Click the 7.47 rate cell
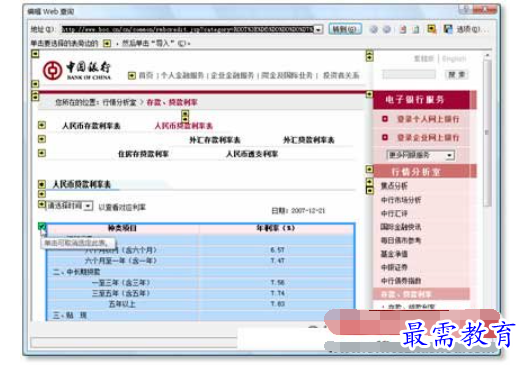The width and height of the screenshot is (524, 366). point(277,261)
